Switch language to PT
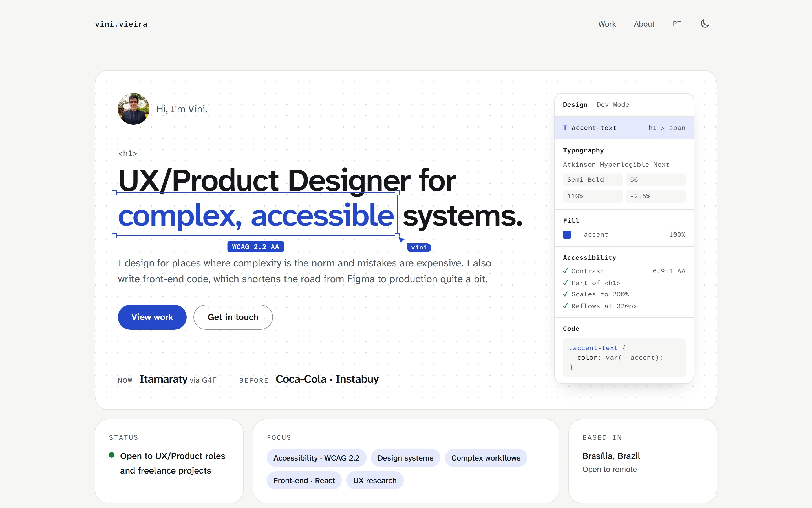 tap(676, 24)
